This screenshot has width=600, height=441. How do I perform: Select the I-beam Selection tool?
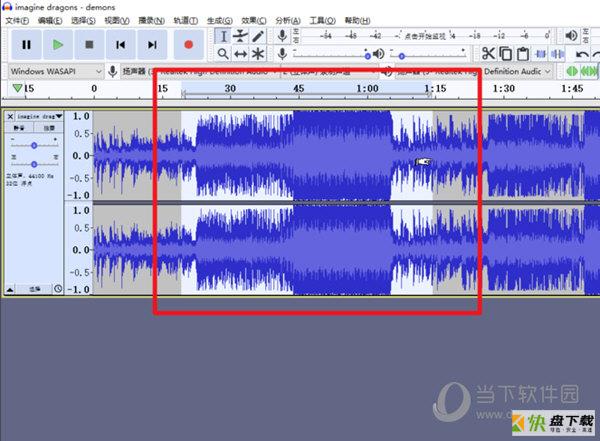[223, 36]
